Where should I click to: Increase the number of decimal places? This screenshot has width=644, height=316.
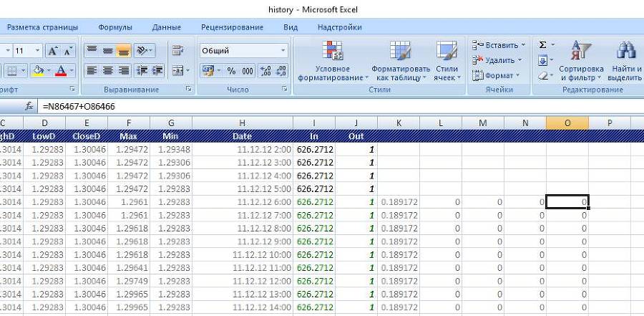click(265, 71)
